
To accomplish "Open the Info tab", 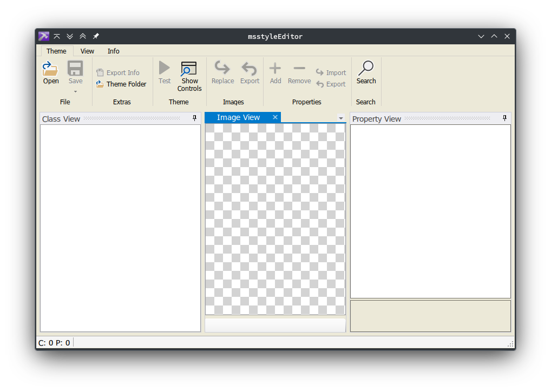I will 113,51.
